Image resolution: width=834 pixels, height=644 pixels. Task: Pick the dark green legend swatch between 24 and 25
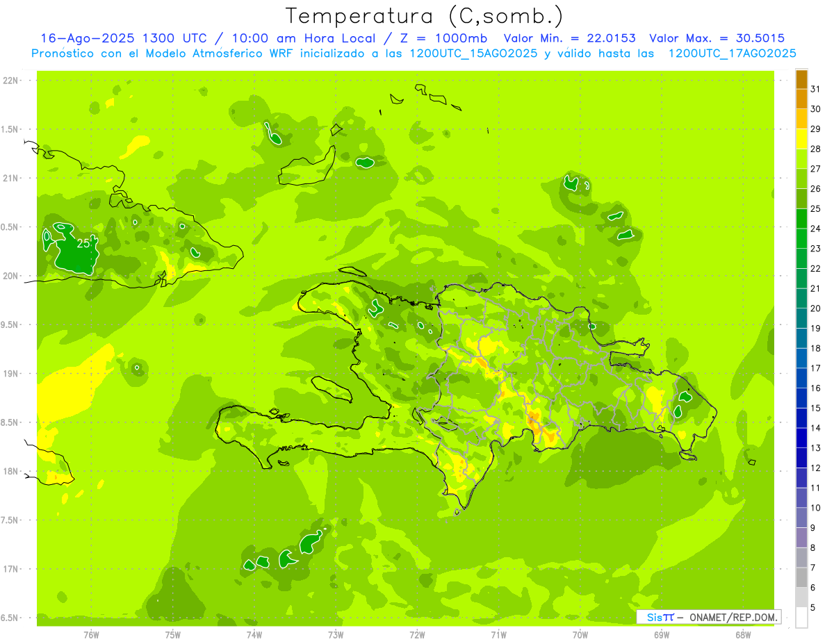(801, 219)
